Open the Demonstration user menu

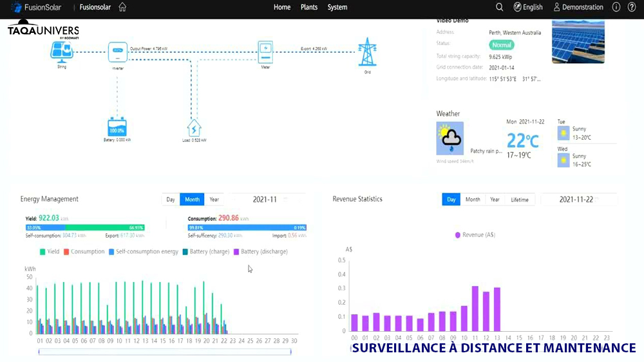click(x=578, y=7)
